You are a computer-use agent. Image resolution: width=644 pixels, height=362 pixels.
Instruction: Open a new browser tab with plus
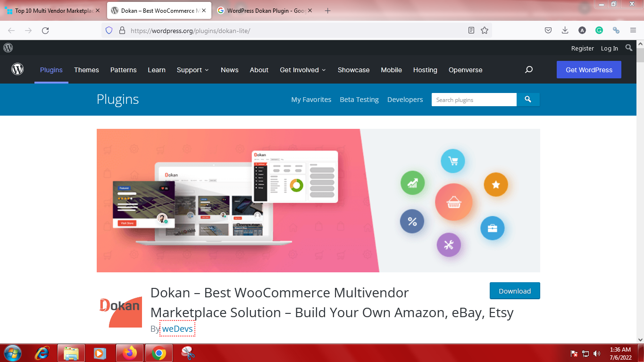point(328,10)
